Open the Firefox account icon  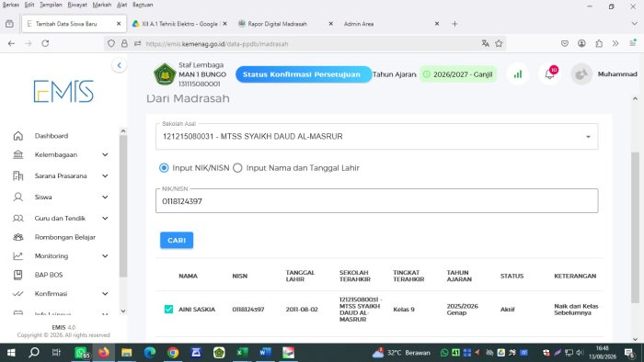point(581,43)
